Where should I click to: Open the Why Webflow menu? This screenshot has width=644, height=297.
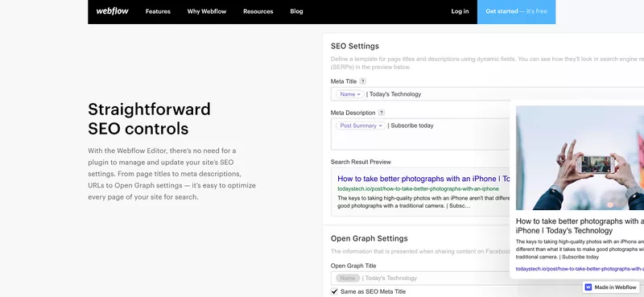[x=207, y=11]
